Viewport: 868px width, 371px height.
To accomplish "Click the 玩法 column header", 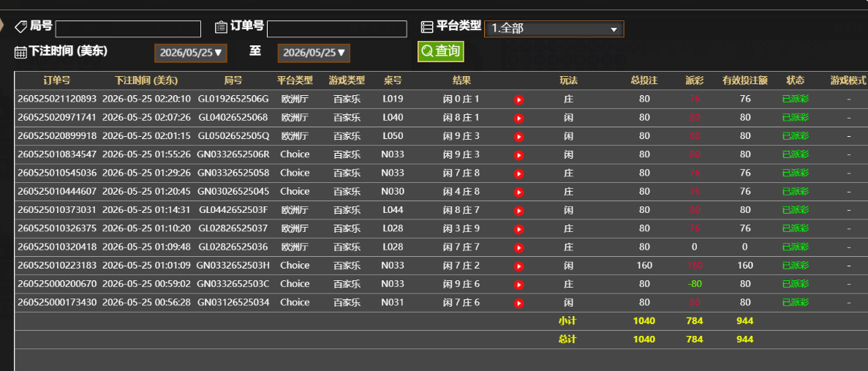I will point(568,80).
